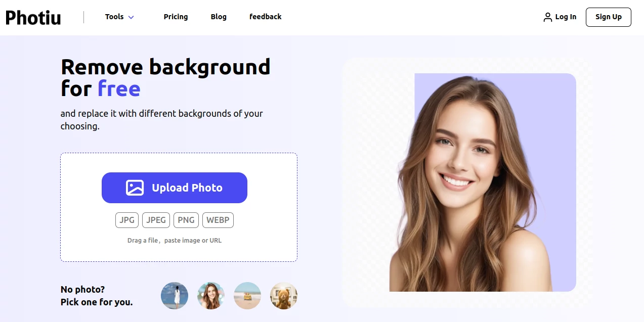Viewport: 644px width, 322px height.
Task: Expand the chevron next to Tools
Action: tap(131, 17)
